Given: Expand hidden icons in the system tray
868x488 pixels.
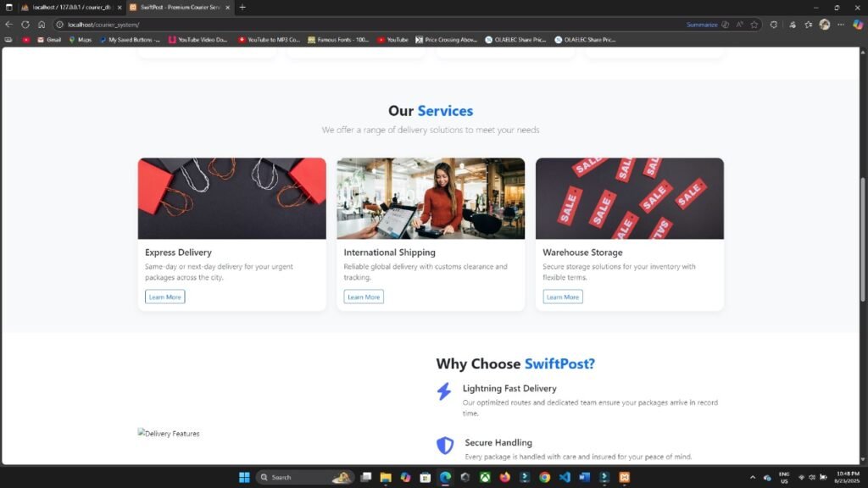Looking at the screenshot, I should [753, 476].
